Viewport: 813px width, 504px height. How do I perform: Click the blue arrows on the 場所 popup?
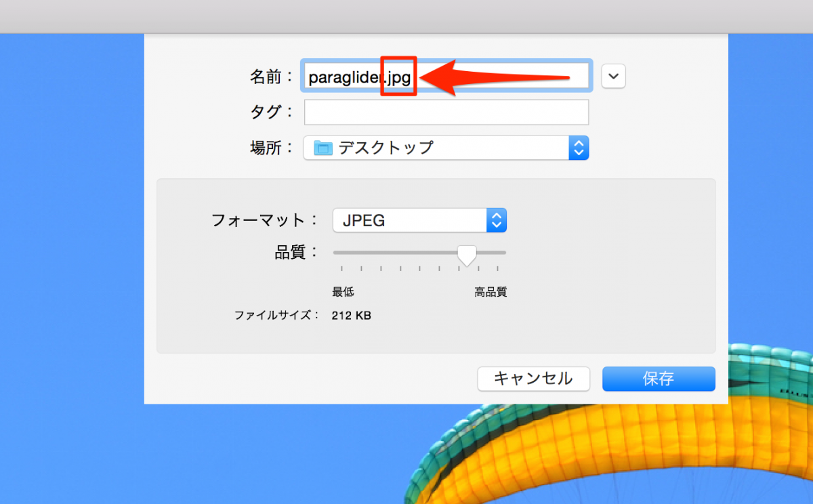tap(578, 148)
